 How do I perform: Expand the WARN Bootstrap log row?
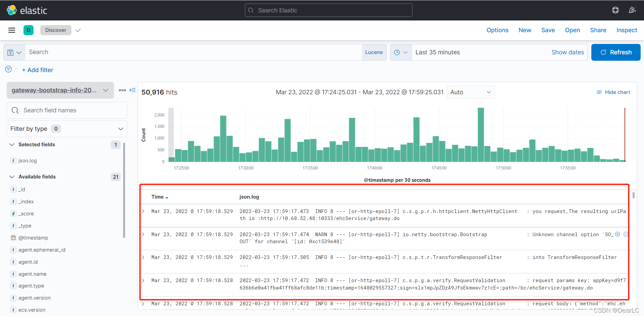tap(143, 234)
